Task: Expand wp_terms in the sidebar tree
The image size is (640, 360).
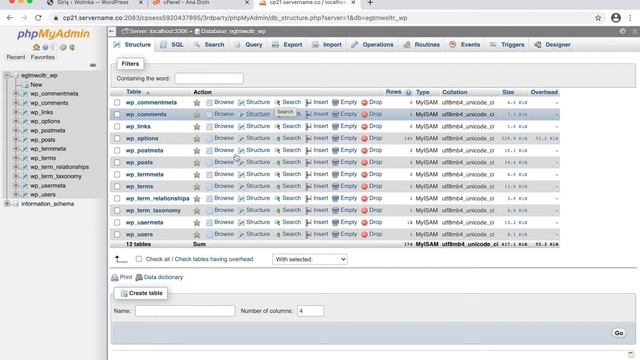Action: point(16,158)
